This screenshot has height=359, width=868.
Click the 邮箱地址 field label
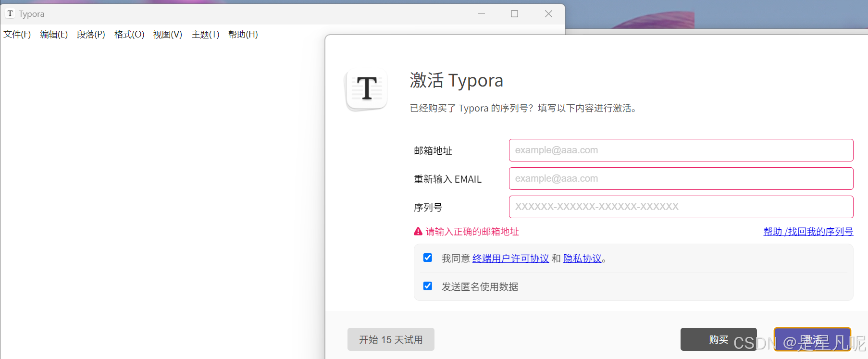pos(433,151)
